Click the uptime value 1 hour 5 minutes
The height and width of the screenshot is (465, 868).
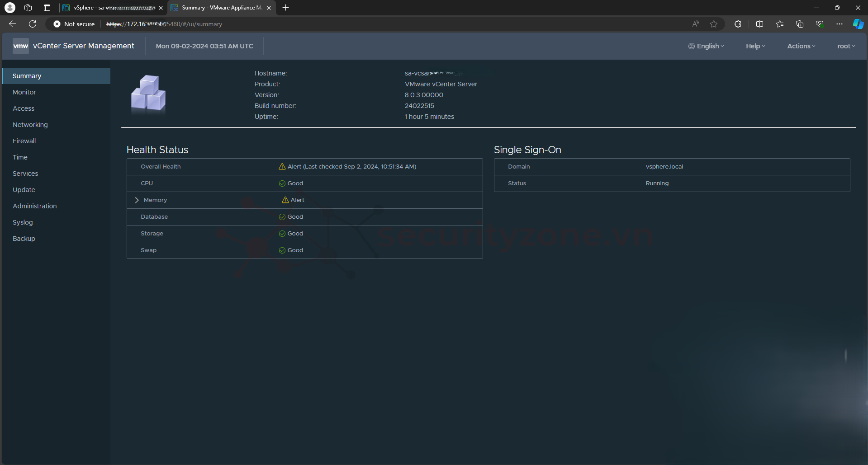(429, 117)
